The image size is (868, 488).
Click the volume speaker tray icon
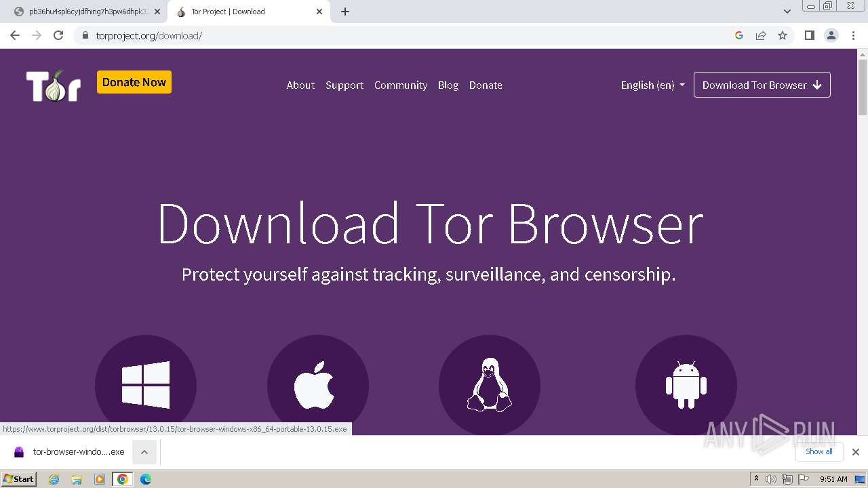[771, 479]
